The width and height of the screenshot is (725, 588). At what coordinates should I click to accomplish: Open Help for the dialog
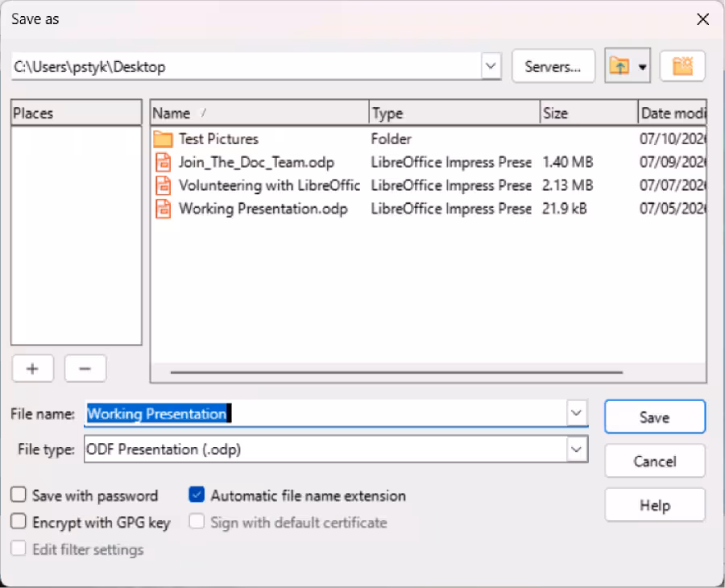[655, 505]
